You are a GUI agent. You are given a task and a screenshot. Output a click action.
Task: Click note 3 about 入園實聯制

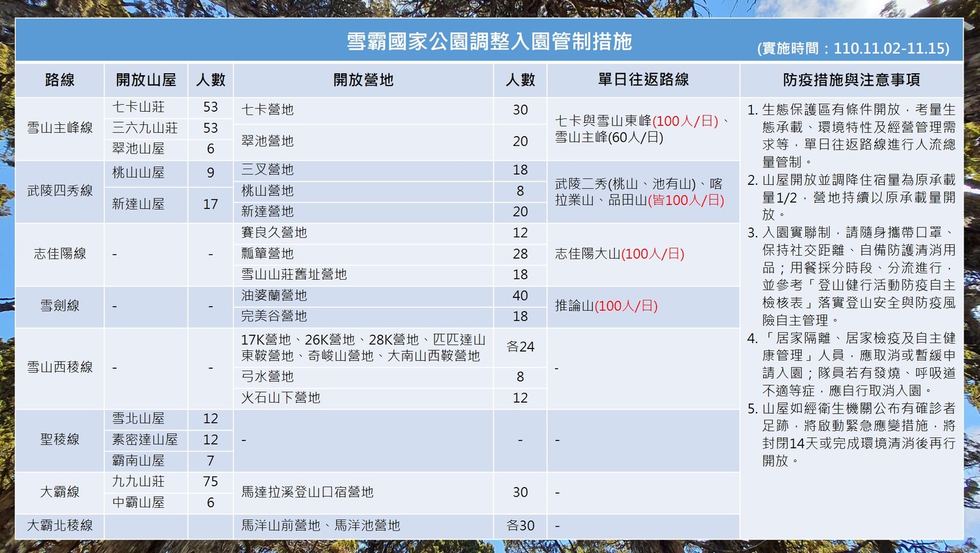point(851,276)
